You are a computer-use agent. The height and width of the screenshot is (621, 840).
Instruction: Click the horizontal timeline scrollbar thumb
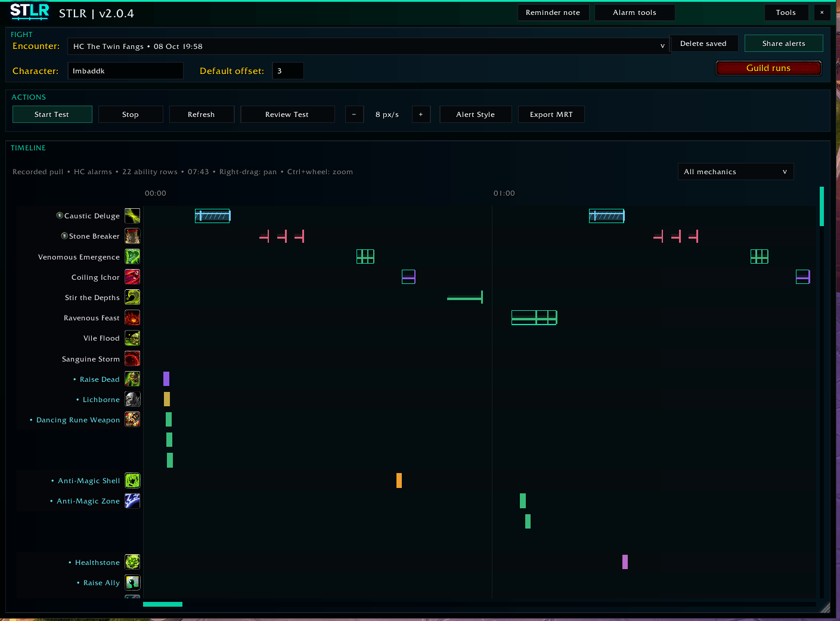(x=163, y=604)
